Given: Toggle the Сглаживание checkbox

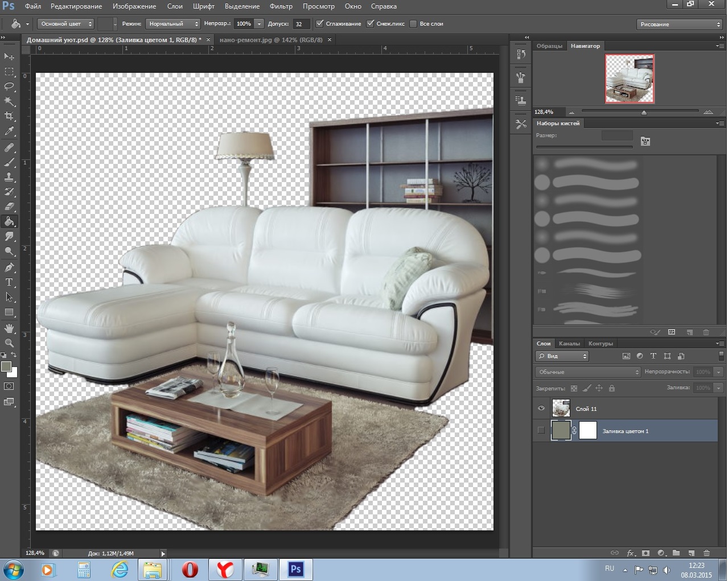Looking at the screenshot, I should tap(320, 23).
